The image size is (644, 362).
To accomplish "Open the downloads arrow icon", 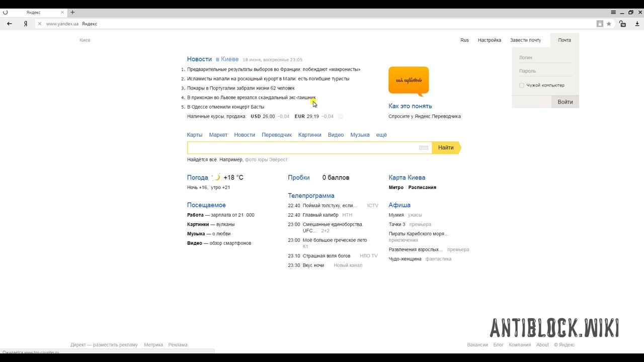I will (637, 24).
